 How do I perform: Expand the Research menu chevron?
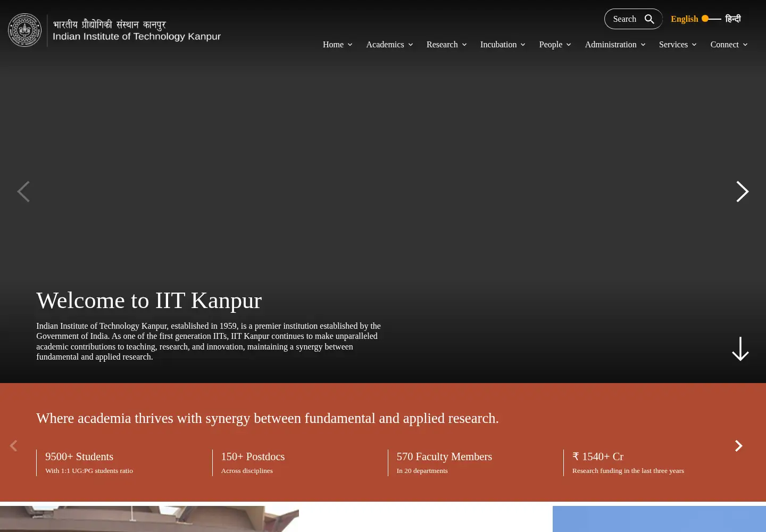click(464, 45)
